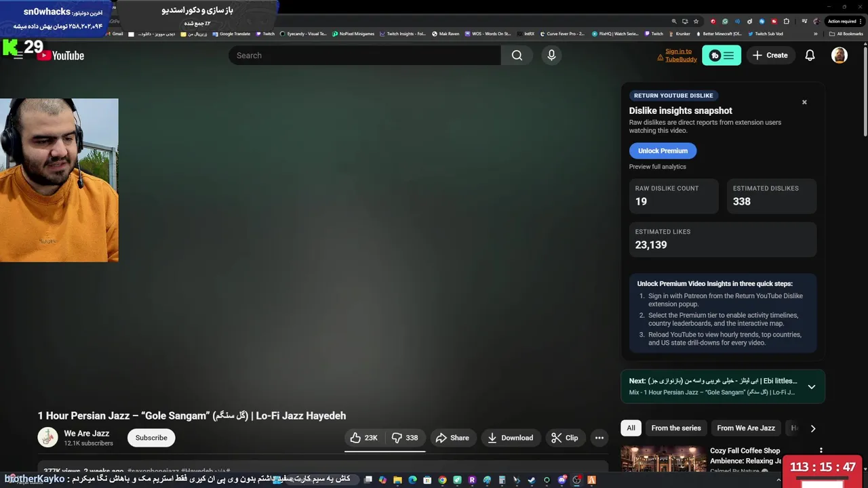Open We Are Jazz channel avatar
Image resolution: width=868 pixels, height=488 pixels.
coord(47,438)
